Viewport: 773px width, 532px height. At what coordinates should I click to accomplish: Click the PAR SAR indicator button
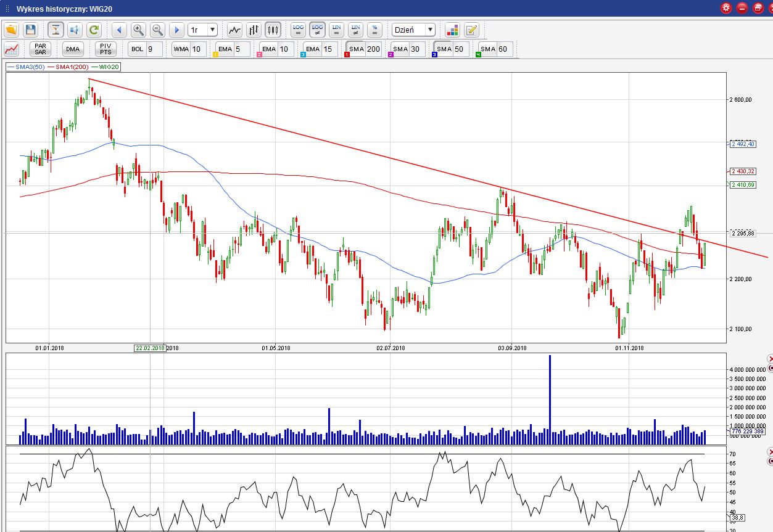click(40, 49)
